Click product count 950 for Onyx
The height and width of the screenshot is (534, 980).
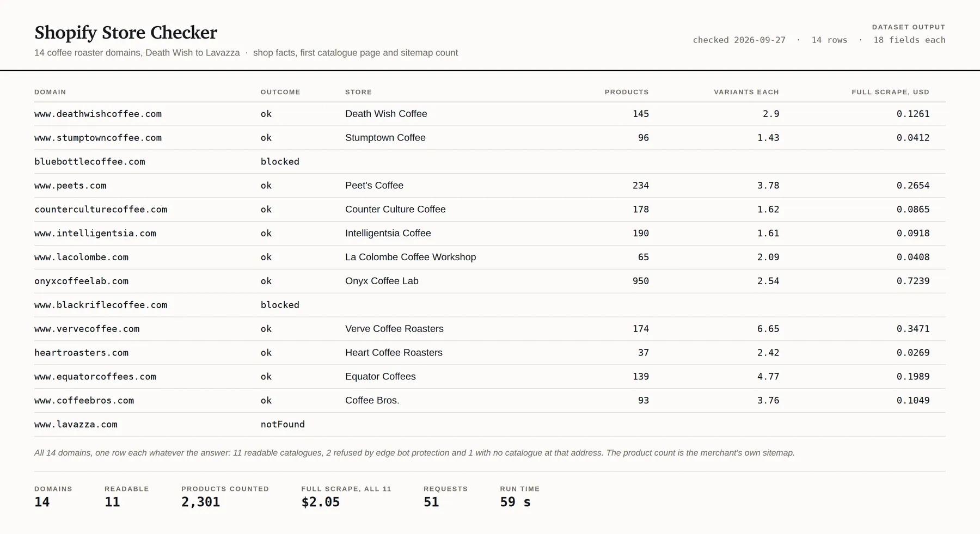pyautogui.click(x=641, y=281)
